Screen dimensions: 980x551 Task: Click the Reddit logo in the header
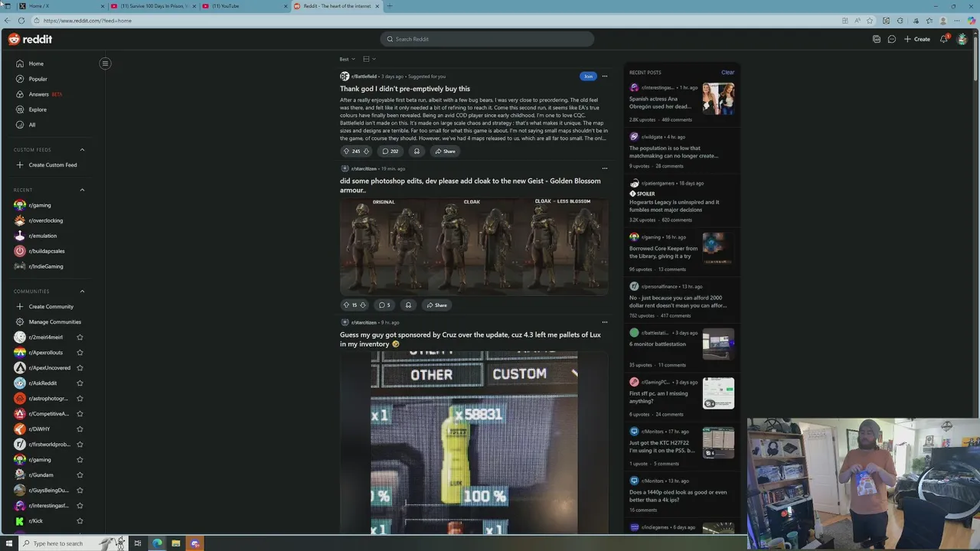[x=31, y=39]
